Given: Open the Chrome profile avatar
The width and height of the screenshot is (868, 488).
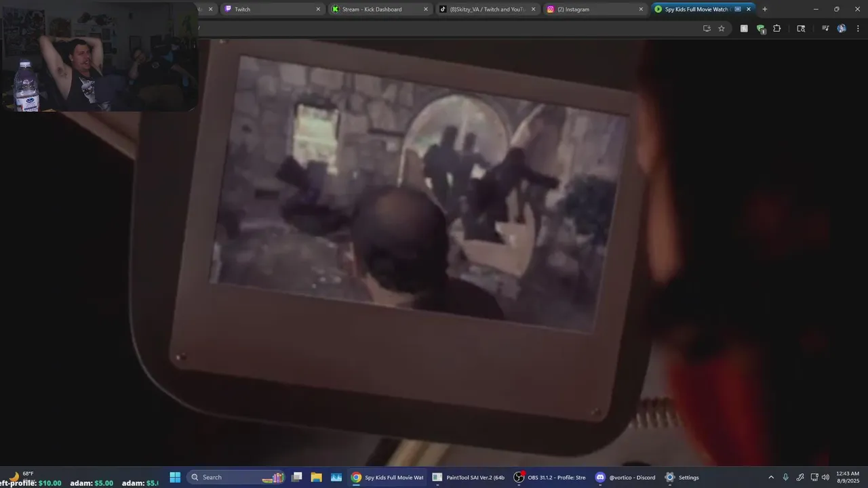Looking at the screenshot, I should pos(842,28).
